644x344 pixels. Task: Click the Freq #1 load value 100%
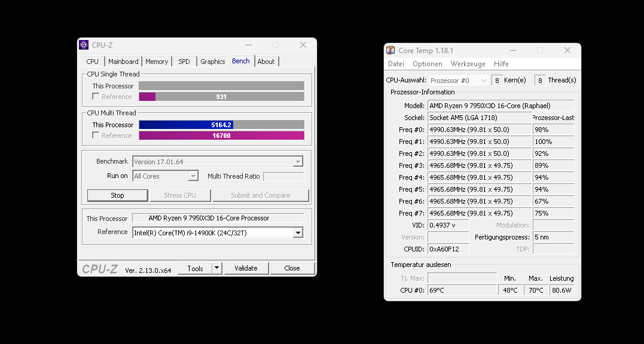tap(553, 142)
